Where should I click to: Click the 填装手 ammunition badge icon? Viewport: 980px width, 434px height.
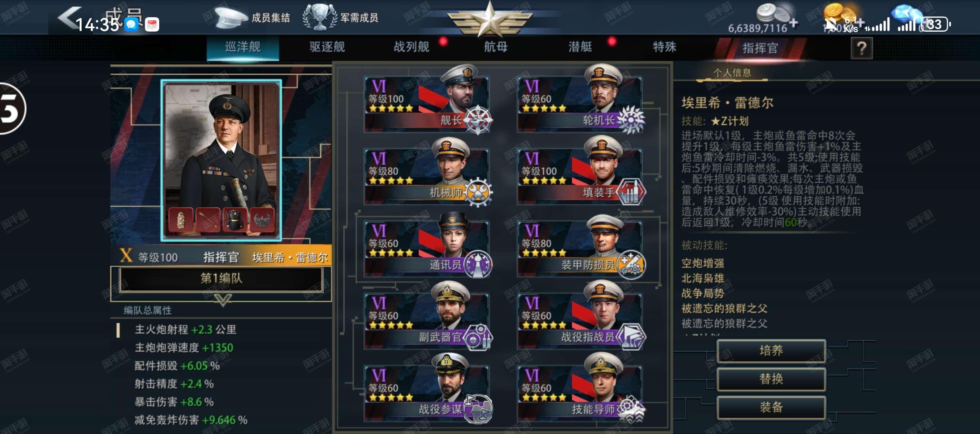(630, 192)
